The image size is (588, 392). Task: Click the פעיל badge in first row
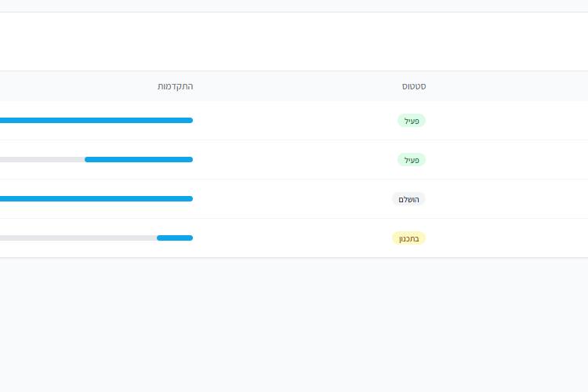coord(412,121)
